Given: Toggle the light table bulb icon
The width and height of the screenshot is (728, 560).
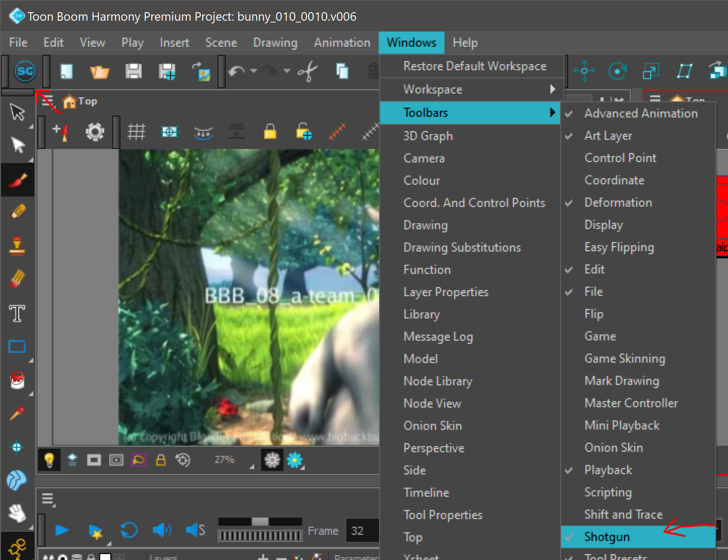Looking at the screenshot, I should coord(49,460).
